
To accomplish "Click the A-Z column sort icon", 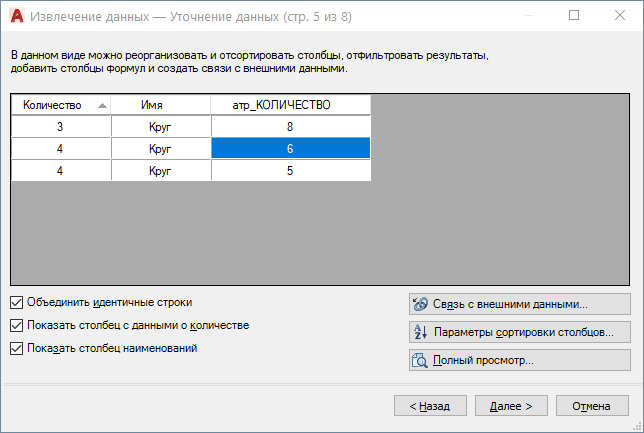I will coord(420,332).
